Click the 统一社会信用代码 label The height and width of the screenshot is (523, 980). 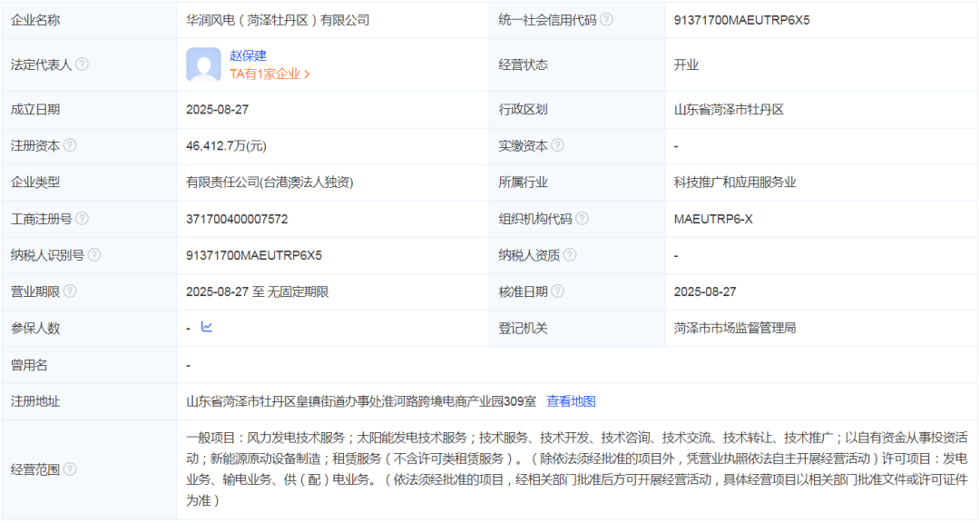click(x=547, y=20)
